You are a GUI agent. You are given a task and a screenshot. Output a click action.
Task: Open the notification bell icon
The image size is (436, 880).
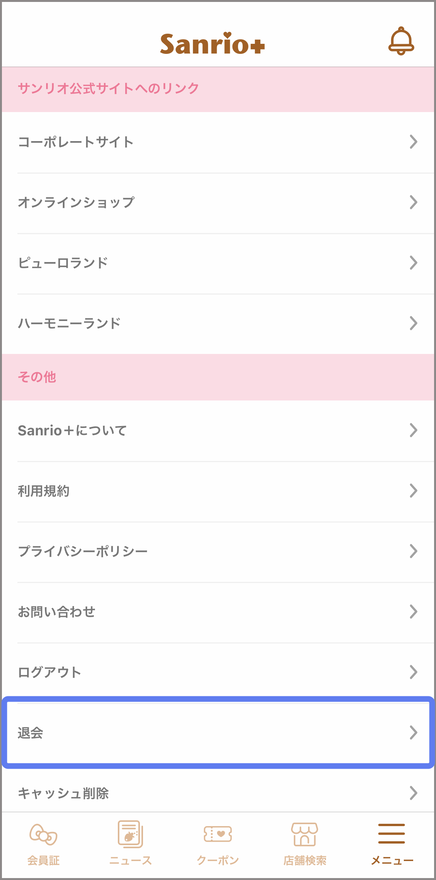tap(401, 40)
